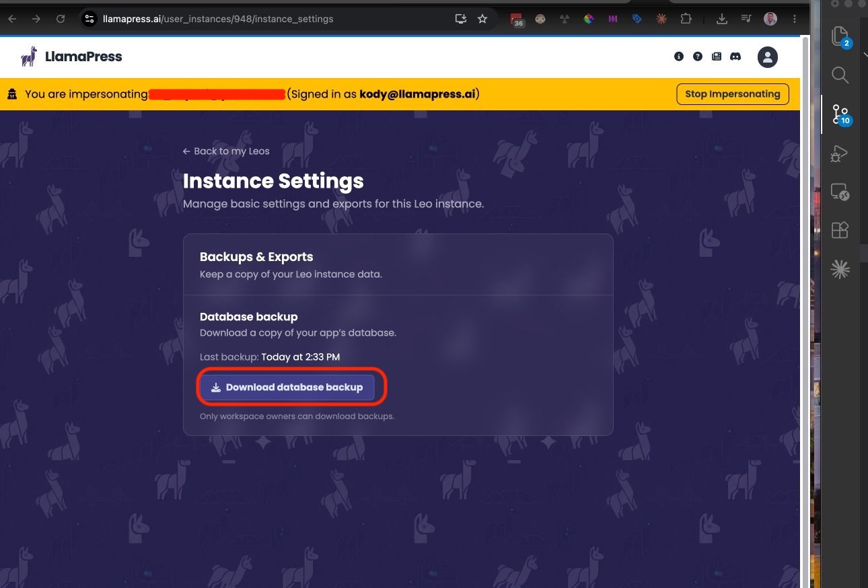Open the owl-face browser extension icon
The image size is (868, 588).
click(x=540, y=19)
